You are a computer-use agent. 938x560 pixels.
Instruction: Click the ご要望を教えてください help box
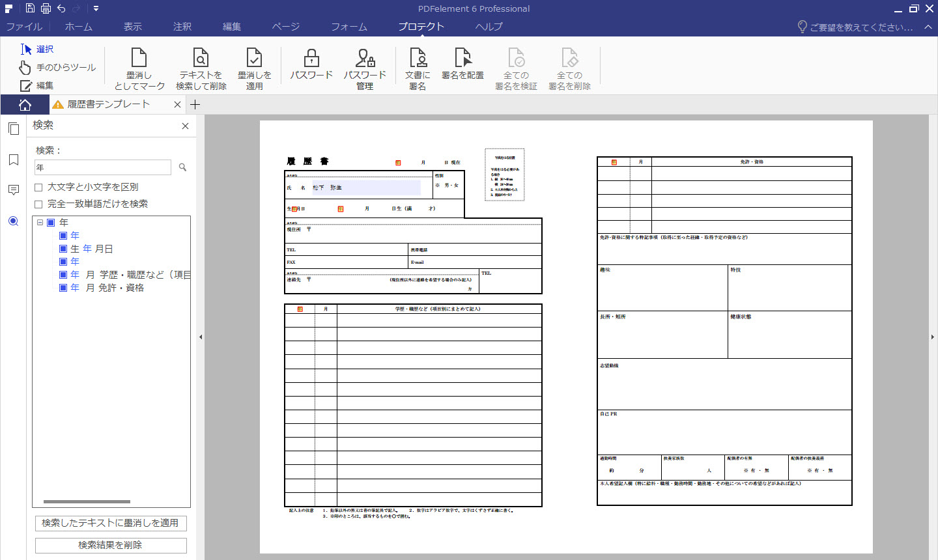coord(855,27)
